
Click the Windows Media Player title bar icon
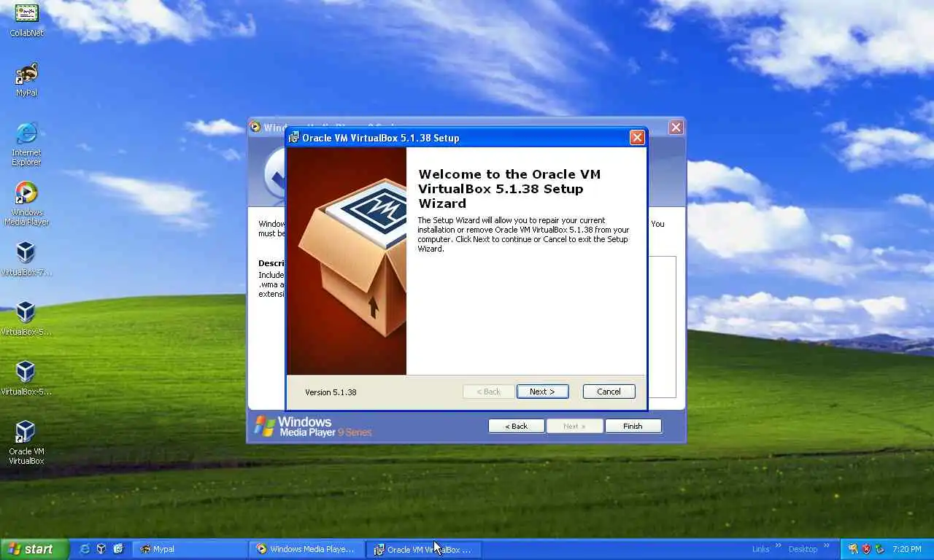(x=255, y=127)
